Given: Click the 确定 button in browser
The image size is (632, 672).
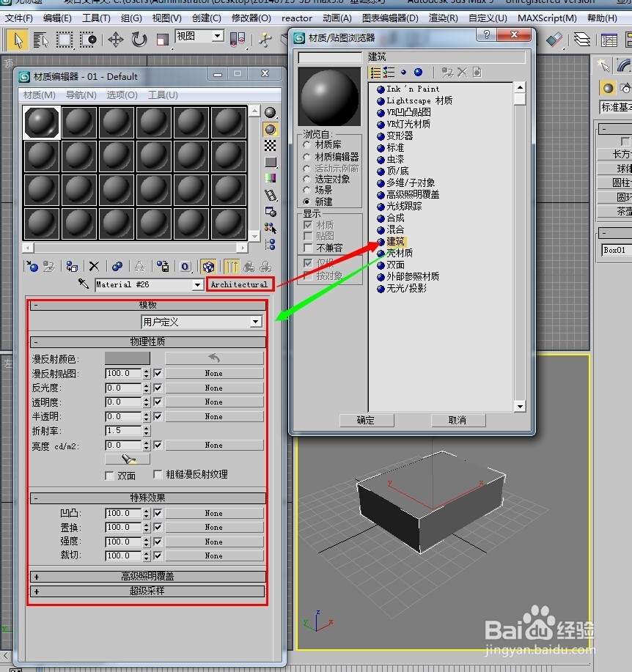Looking at the screenshot, I should pyautogui.click(x=366, y=421).
